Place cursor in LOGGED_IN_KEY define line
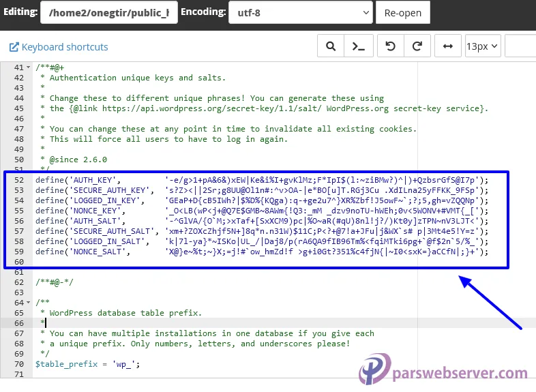 [x=262, y=200]
